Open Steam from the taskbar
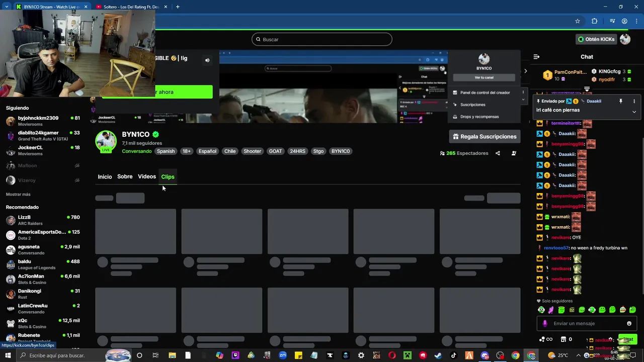The image size is (644, 362). [438, 355]
